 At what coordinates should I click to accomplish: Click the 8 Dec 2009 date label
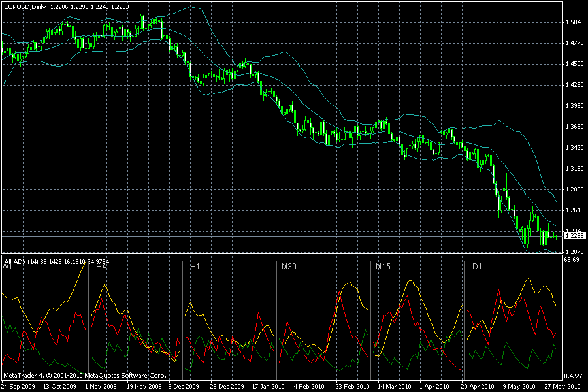[x=184, y=386]
